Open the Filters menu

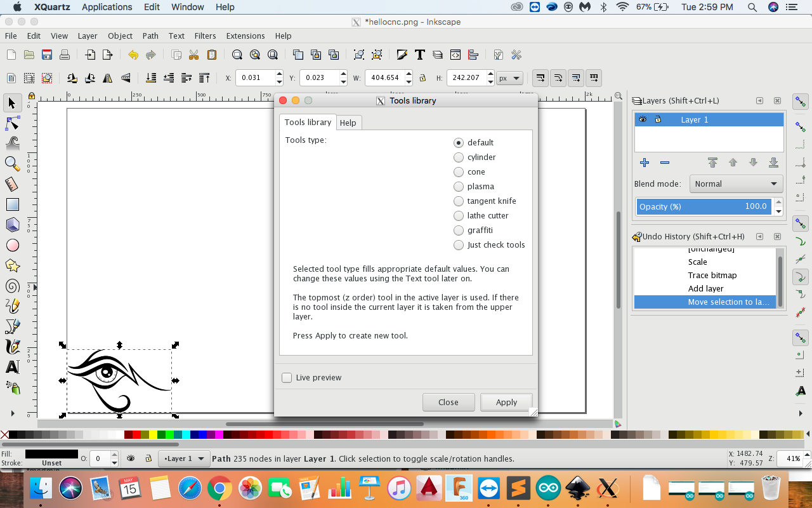click(205, 36)
